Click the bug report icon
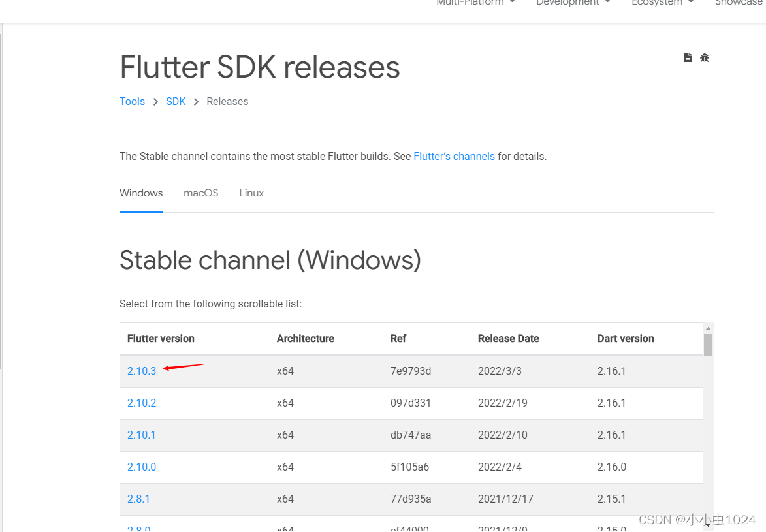This screenshot has height=532, width=766. pyautogui.click(x=704, y=57)
